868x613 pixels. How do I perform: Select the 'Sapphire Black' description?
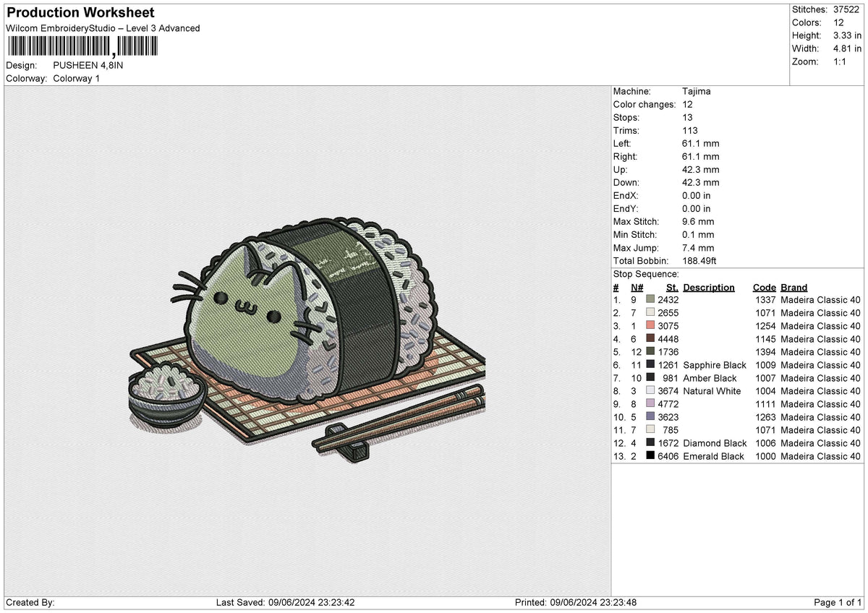(x=715, y=365)
